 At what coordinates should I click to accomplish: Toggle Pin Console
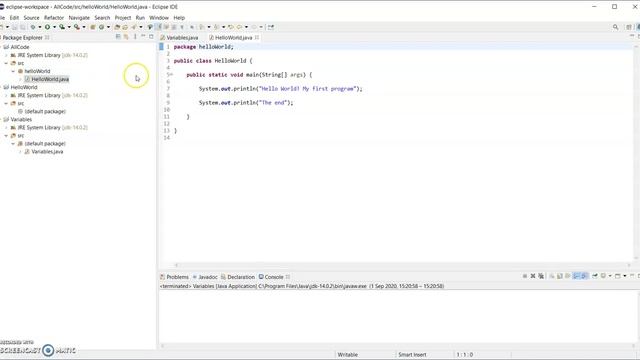(x=595, y=276)
